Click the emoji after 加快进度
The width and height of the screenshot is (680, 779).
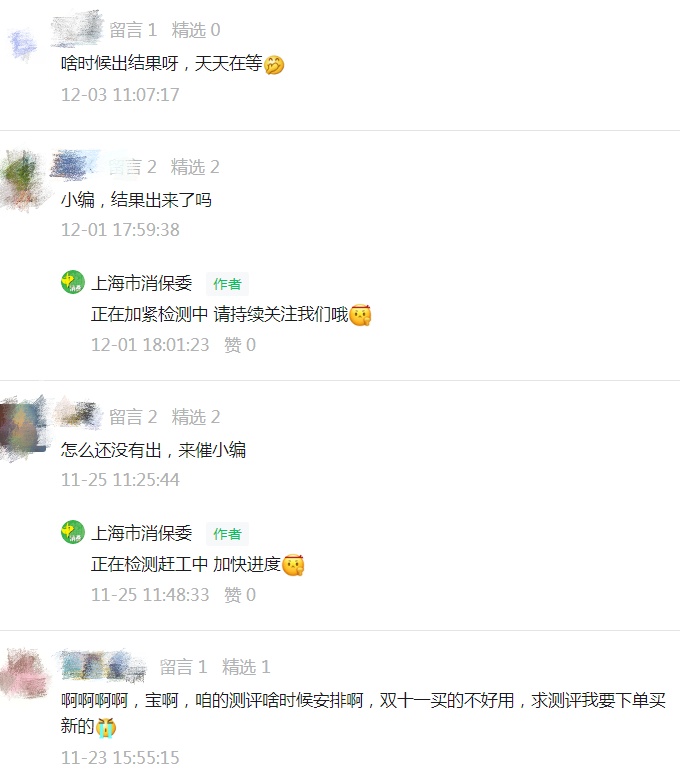tap(293, 565)
